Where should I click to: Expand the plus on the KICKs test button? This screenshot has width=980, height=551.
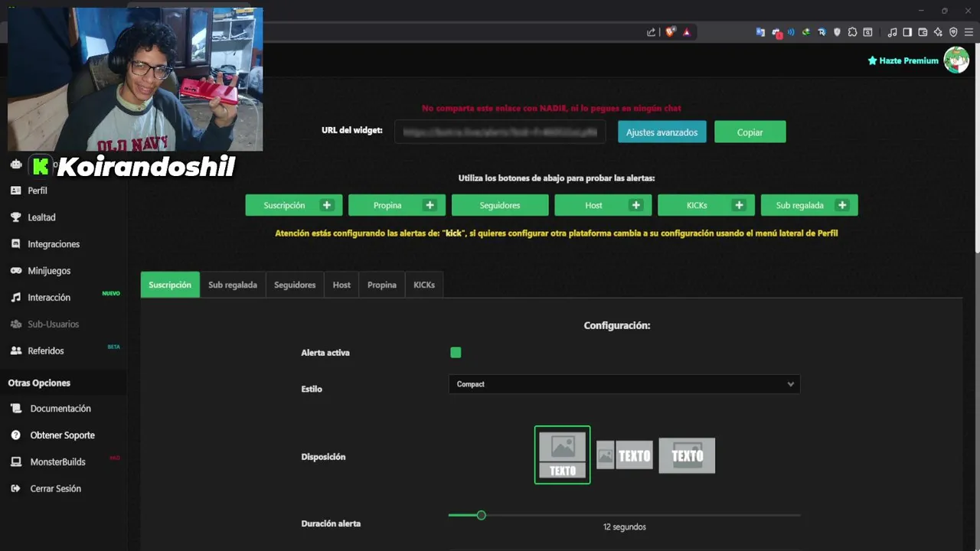tap(739, 205)
